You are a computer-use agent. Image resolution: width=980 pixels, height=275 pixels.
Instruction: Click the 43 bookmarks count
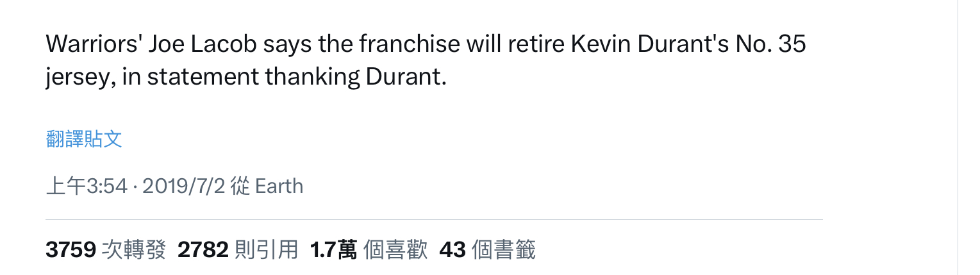tap(452, 250)
